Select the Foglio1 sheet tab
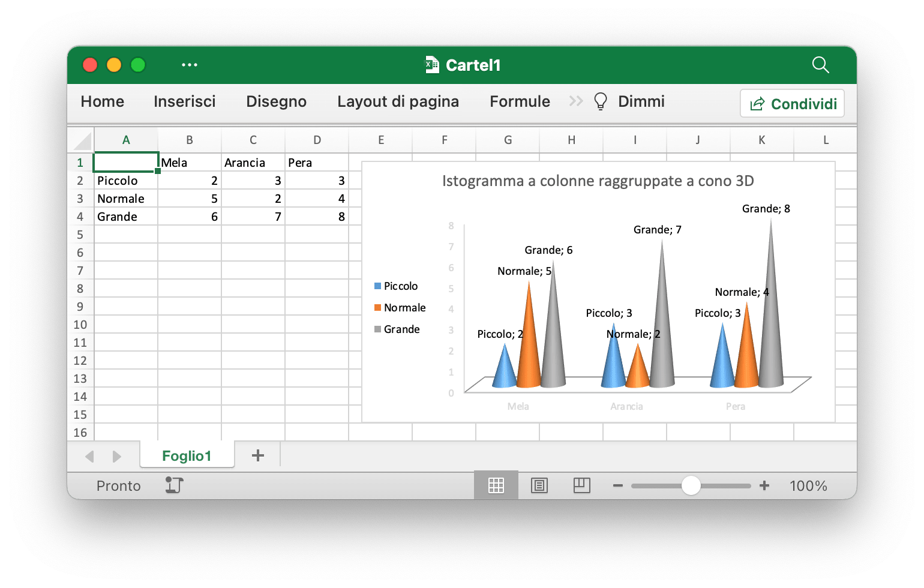The width and height of the screenshot is (924, 588). click(187, 455)
